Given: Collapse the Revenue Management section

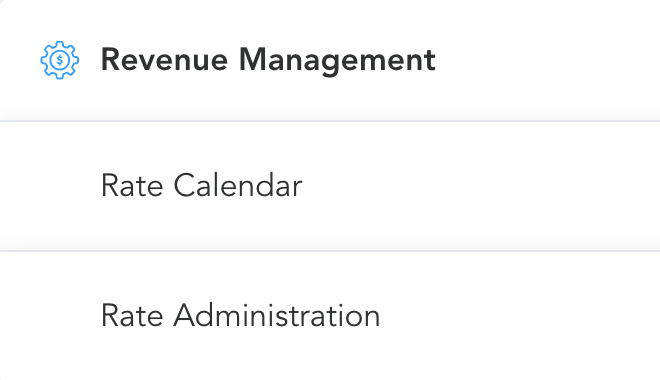Looking at the screenshot, I should 330,60.
